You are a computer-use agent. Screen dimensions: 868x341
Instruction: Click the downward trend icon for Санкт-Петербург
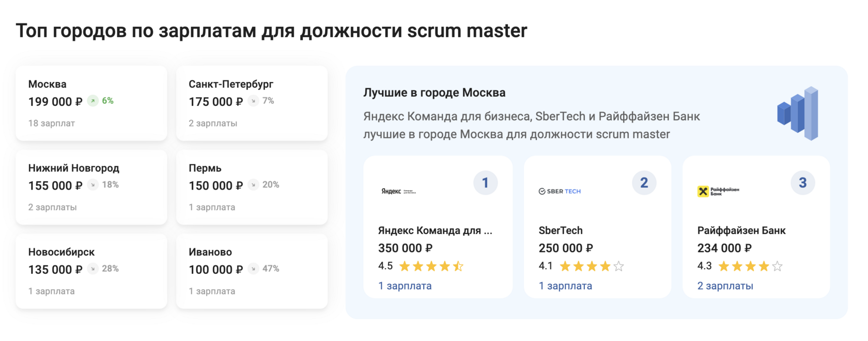pyautogui.click(x=253, y=101)
